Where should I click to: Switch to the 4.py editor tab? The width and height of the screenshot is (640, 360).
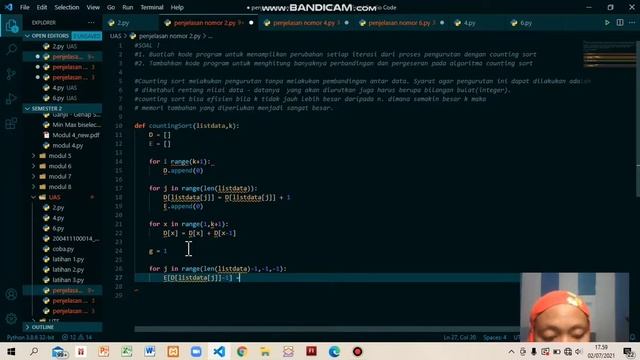[x=469, y=23]
